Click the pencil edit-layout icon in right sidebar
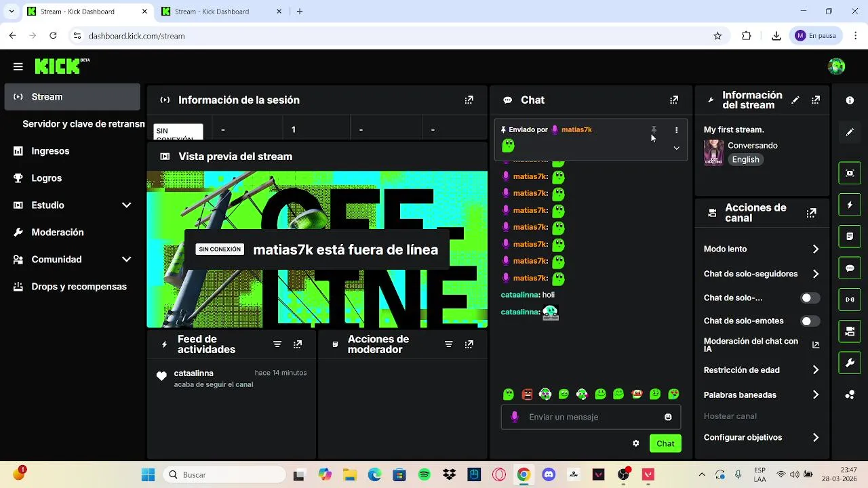 [x=850, y=132]
